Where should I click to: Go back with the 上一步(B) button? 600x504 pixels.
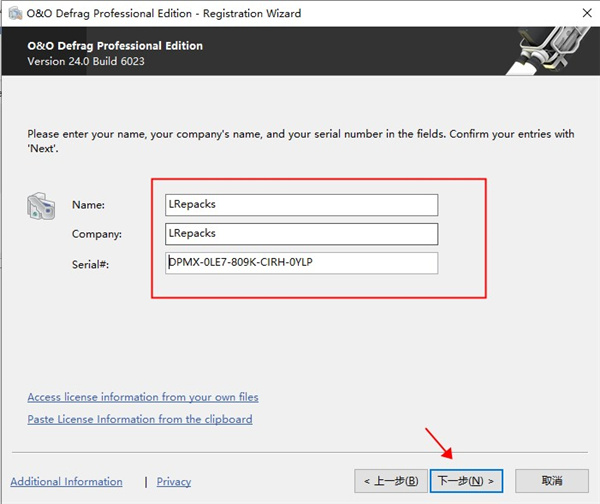pyautogui.click(x=391, y=481)
